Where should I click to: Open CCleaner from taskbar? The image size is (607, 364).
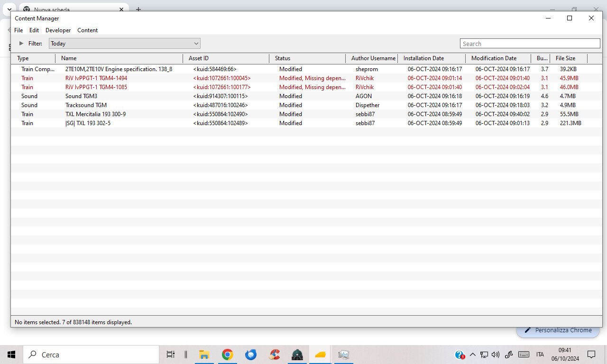click(x=274, y=355)
